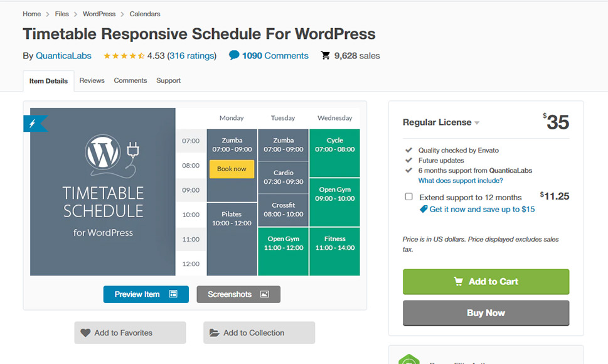Click the Cycle 07:00 - 08:00 schedule cell
This screenshot has height=364, width=608.
[334, 153]
